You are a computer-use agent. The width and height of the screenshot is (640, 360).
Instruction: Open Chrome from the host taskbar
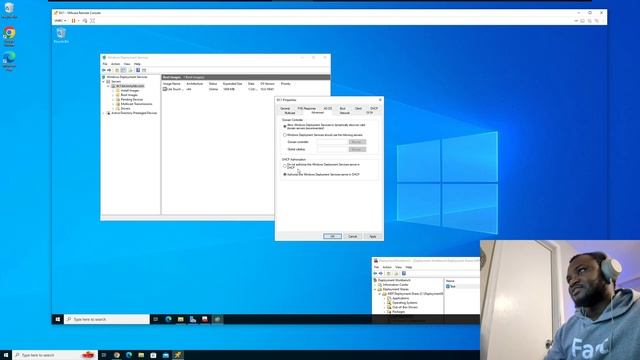point(117,355)
